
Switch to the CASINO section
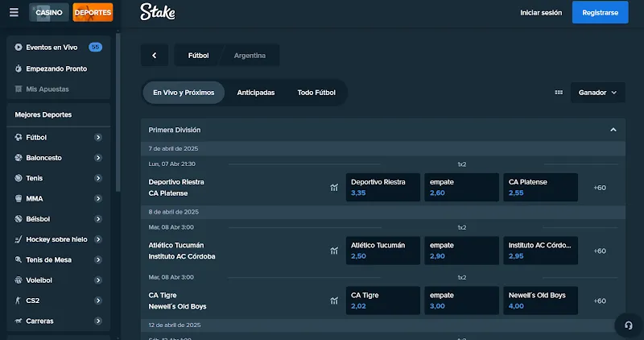click(49, 12)
